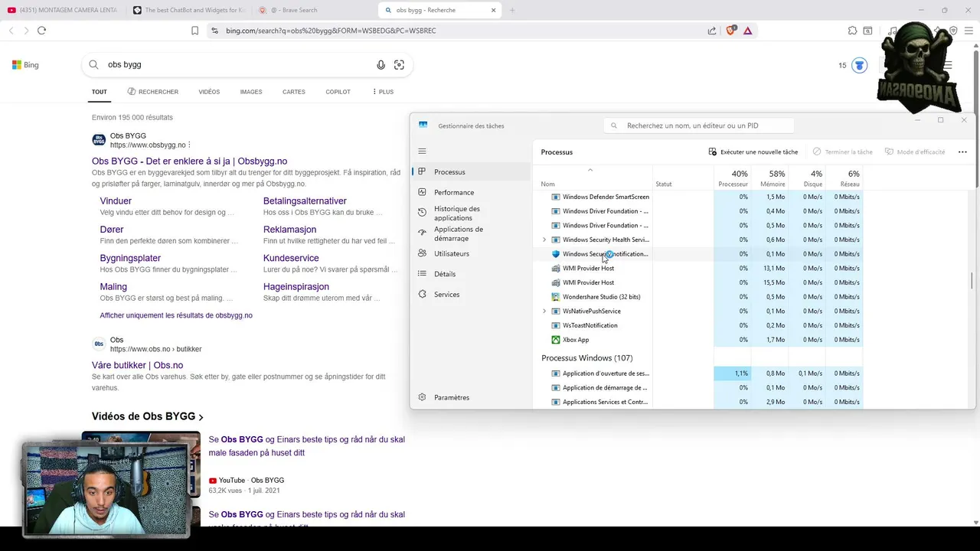Switch to the MONTAGEM CAMERA LENTA YouTube tab
Viewport: 980px width, 551px height.
pos(63,10)
